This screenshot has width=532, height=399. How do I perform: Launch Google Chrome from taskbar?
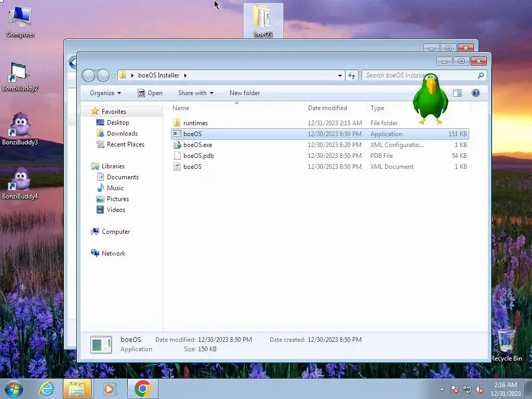(x=142, y=389)
